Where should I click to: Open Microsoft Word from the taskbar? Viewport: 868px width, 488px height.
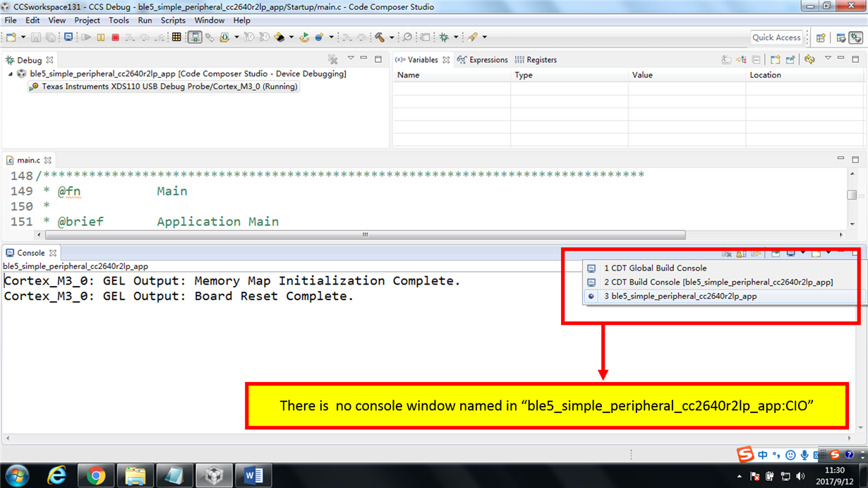point(253,475)
